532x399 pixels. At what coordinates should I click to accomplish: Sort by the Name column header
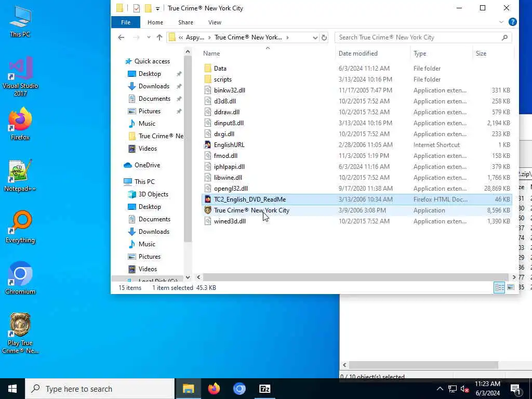tap(268, 54)
